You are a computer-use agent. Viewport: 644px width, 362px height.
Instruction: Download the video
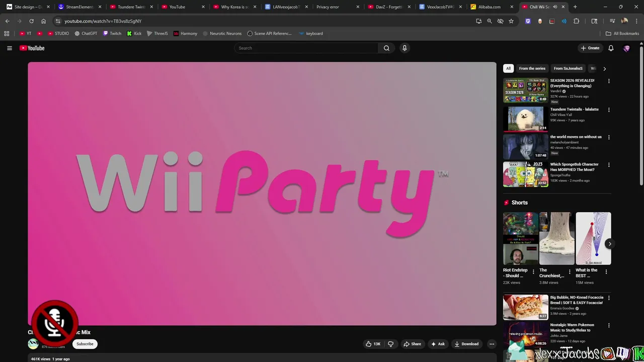pos(466,344)
